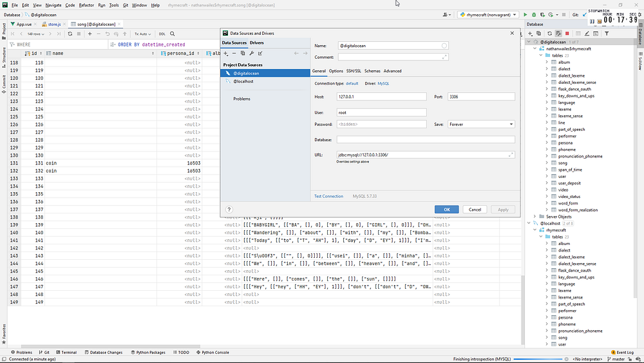Image resolution: width=644 pixels, height=363 pixels.
Task: Open the Refactor menu
Action: (86, 5)
